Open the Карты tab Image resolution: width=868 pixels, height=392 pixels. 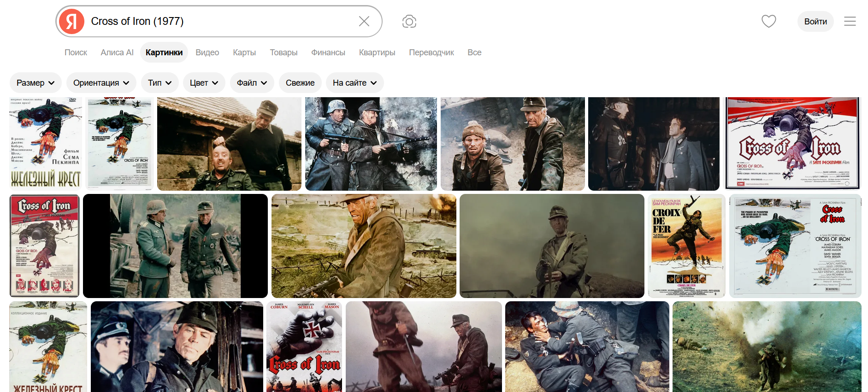tap(244, 53)
